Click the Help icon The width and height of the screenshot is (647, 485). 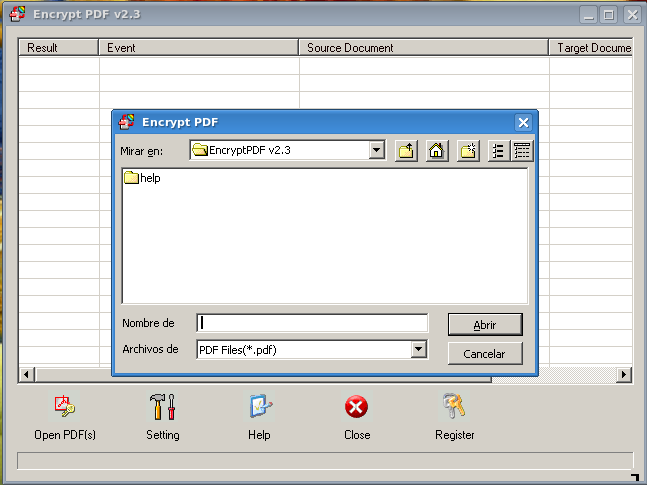click(260, 406)
